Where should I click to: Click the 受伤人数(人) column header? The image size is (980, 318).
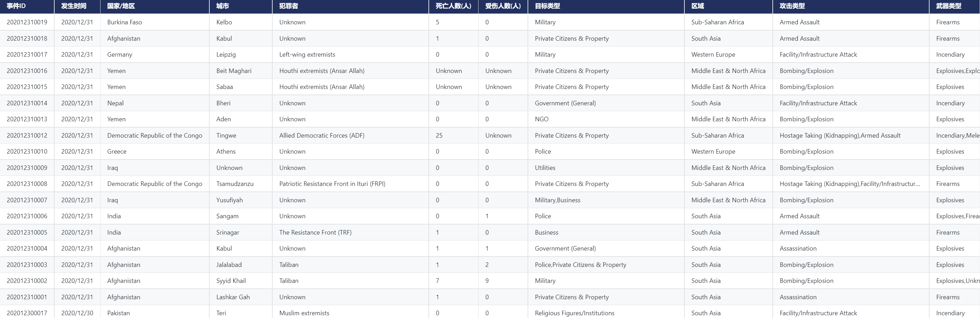[x=503, y=6]
